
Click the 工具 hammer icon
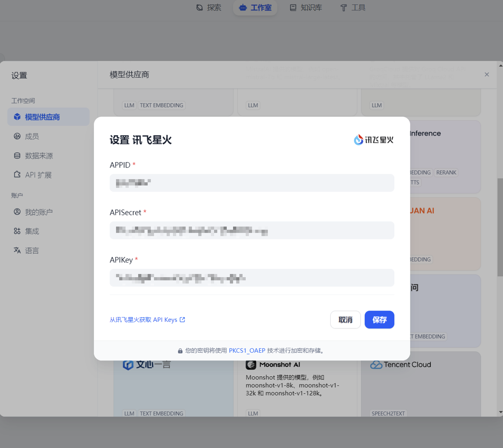[344, 8]
